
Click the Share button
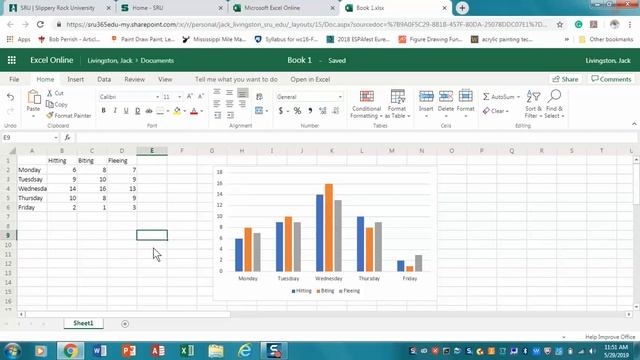point(565,79)
